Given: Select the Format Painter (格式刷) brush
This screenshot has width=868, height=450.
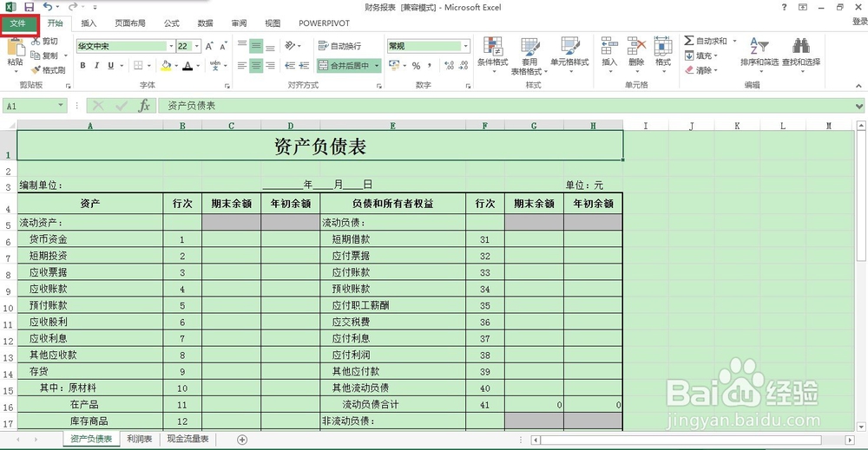Looking at the screenshot, I should 36,69.
